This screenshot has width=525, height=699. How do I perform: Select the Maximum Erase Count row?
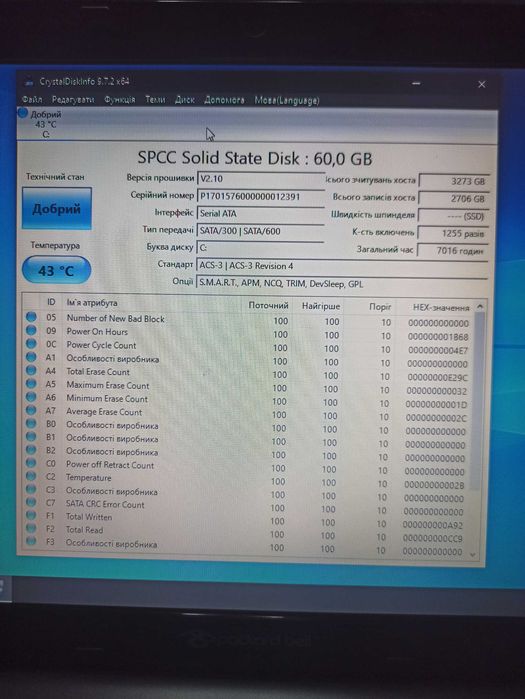point(247,387)
